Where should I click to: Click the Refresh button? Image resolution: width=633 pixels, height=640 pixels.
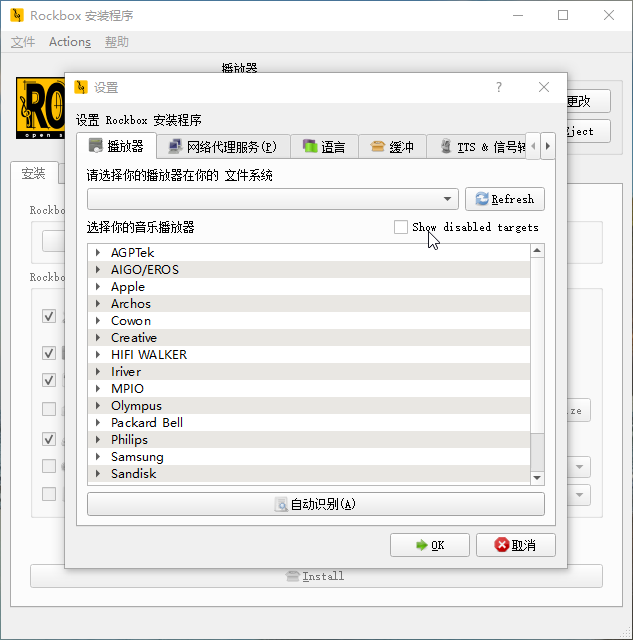[x=505, y=199]
